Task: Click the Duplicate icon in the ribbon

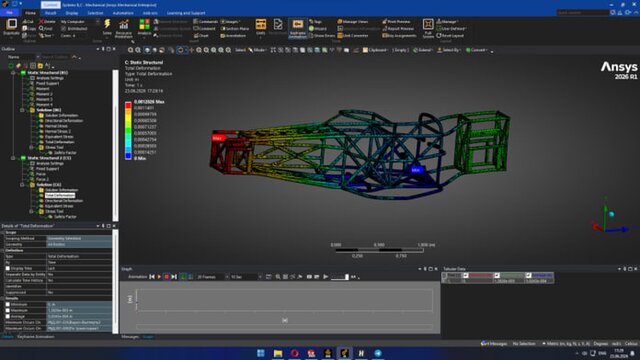Action: coord(11,24)
